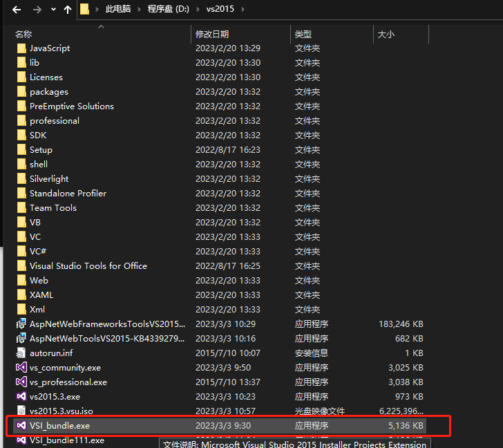Click the VSI_bundle.exe file name
The image size is (503, 448).
[59, 426]
